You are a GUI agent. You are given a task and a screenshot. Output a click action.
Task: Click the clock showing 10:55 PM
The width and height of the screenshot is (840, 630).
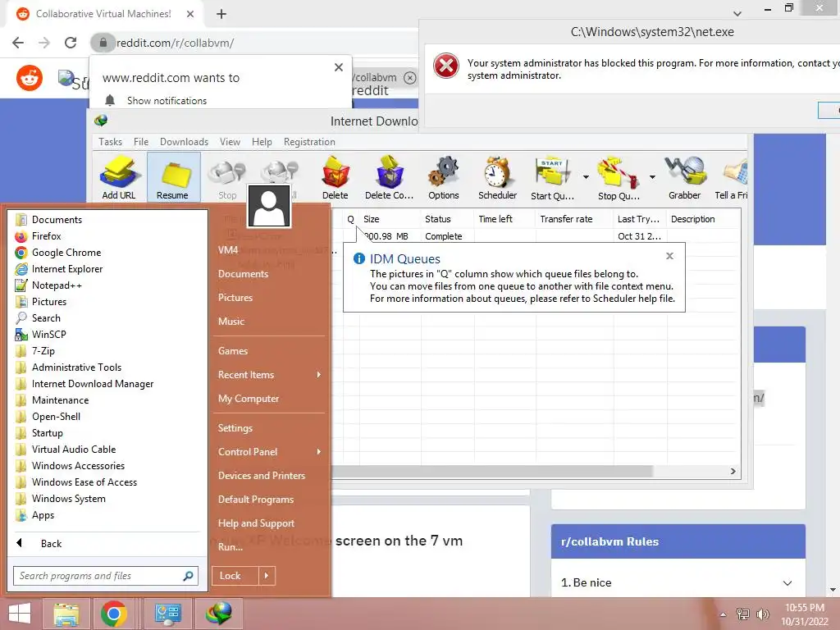coord(804,608)
